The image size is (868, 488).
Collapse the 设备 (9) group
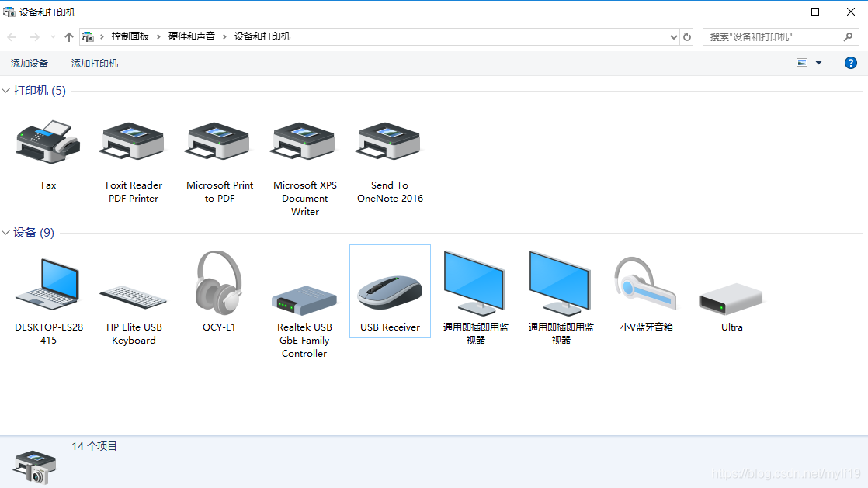(x=5, y=233)
